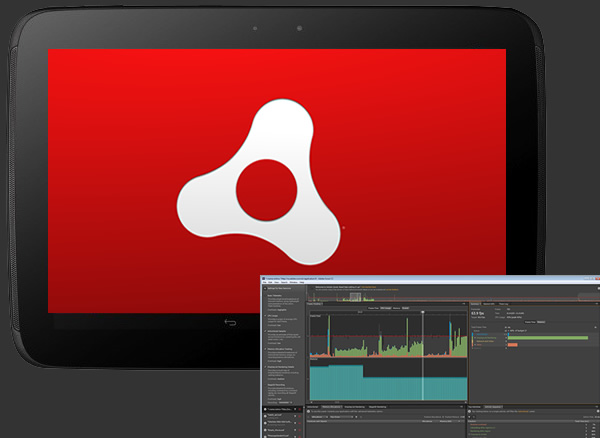600x438 pixels.
Task: Open the Summary panel options menu icon
Action: pyautogui.click(x=597, y=304)
